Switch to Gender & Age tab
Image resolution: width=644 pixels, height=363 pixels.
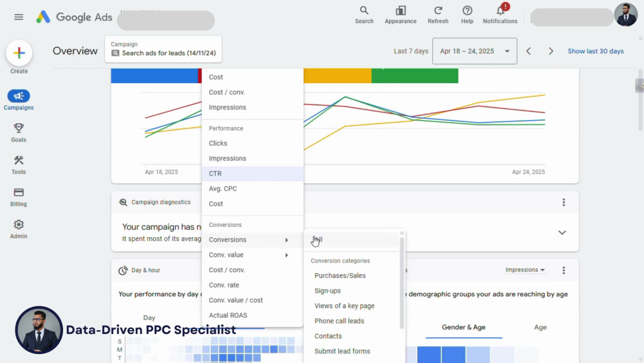pos(463,328)
